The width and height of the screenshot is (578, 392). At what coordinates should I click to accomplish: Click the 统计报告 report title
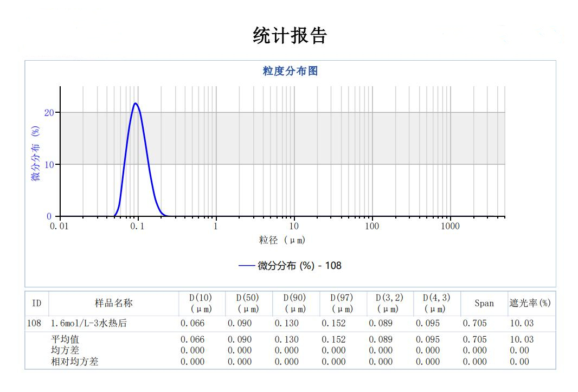290,36
